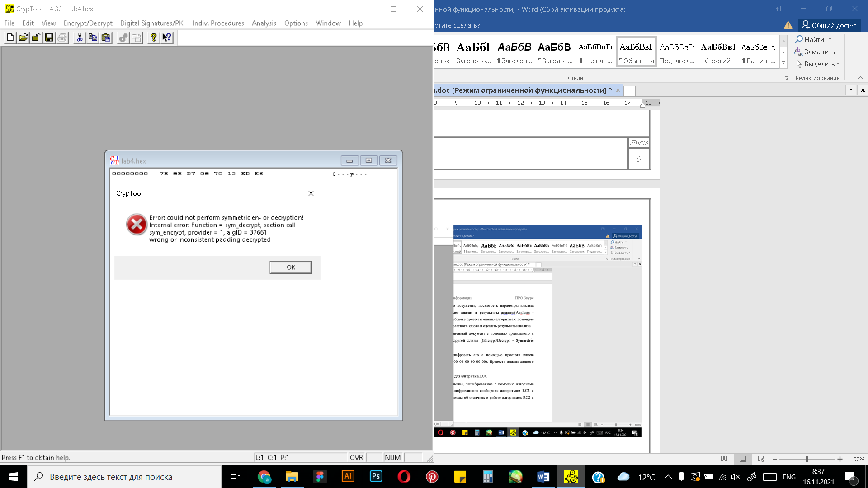This screenshot has width=868, height=488.
Task: Click the red error icon in dialog
Action: (x=137, y=225)
